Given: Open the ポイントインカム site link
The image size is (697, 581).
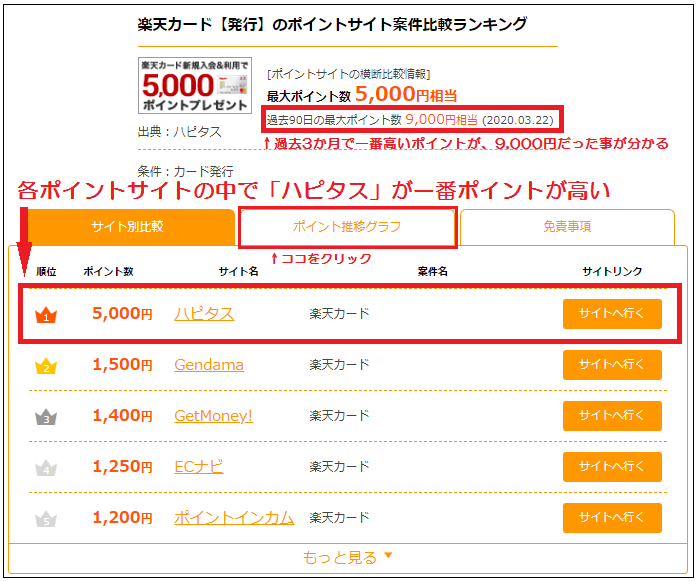Looking at the screenshot, I should coord(234,518).
